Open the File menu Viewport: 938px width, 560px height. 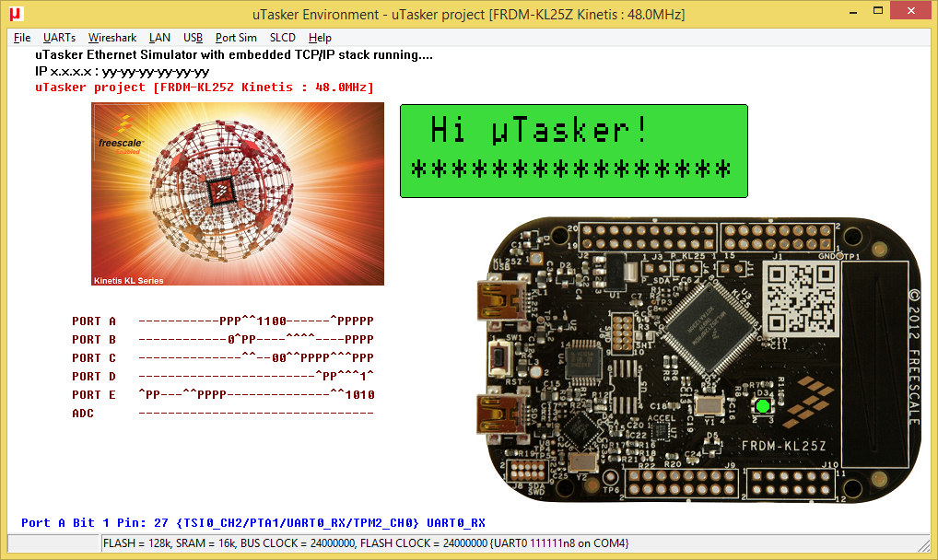click(22, 38)
